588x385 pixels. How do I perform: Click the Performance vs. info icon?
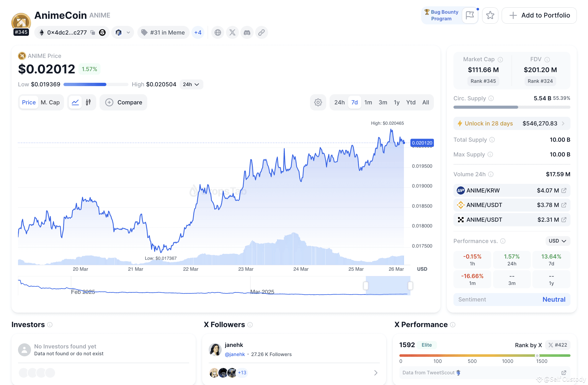[503, 241]
